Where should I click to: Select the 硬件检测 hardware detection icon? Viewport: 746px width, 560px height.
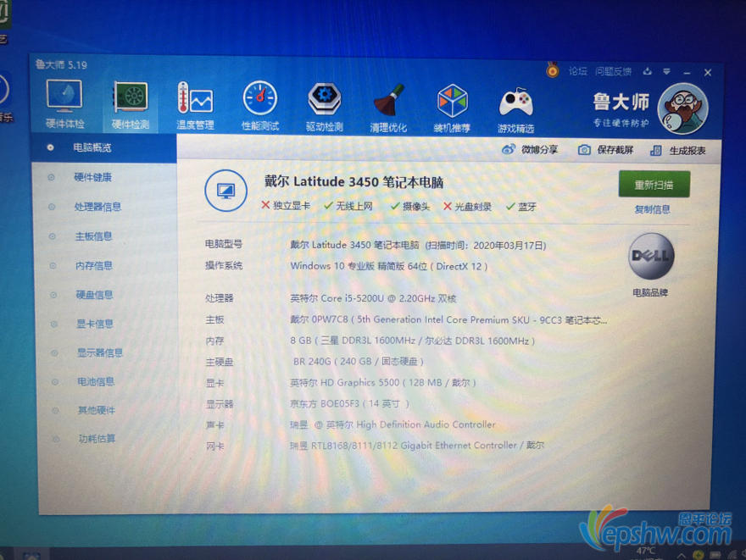click(x=131, y=106)
